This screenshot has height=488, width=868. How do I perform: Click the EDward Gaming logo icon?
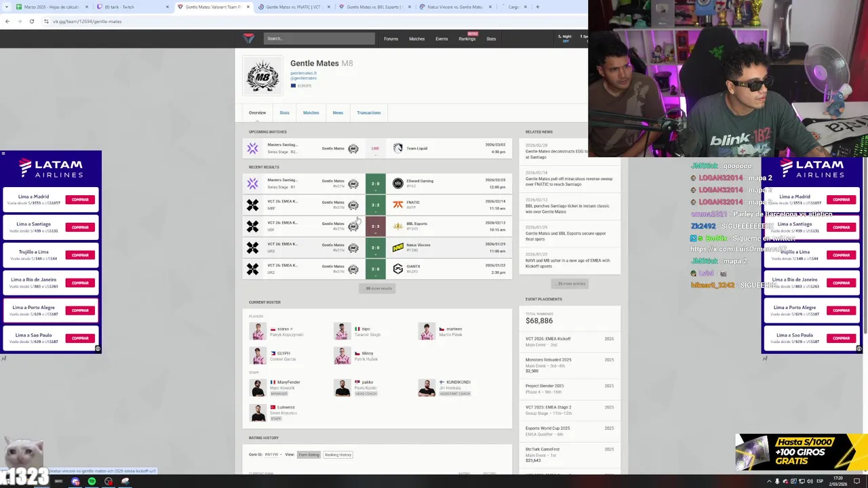[398, 184]
